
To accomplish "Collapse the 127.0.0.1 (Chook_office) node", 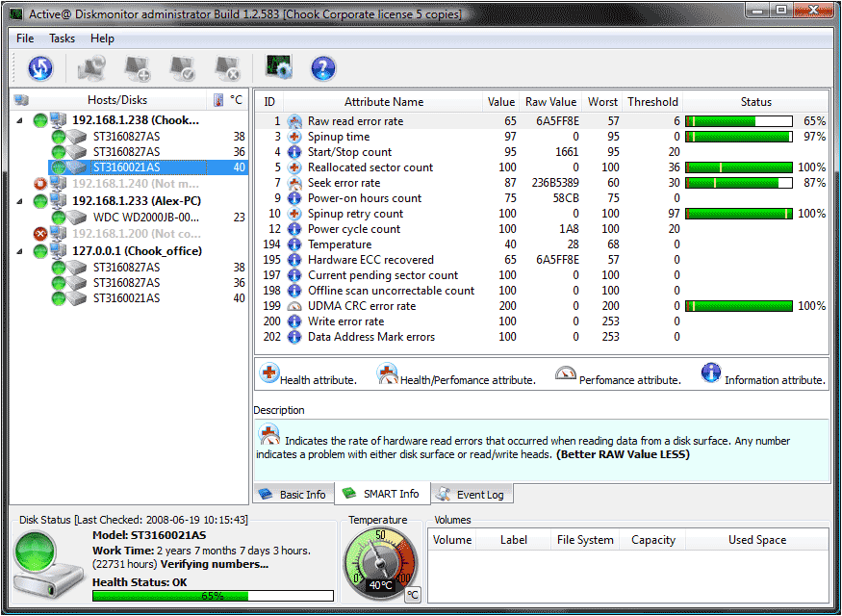I will [20, 251].
